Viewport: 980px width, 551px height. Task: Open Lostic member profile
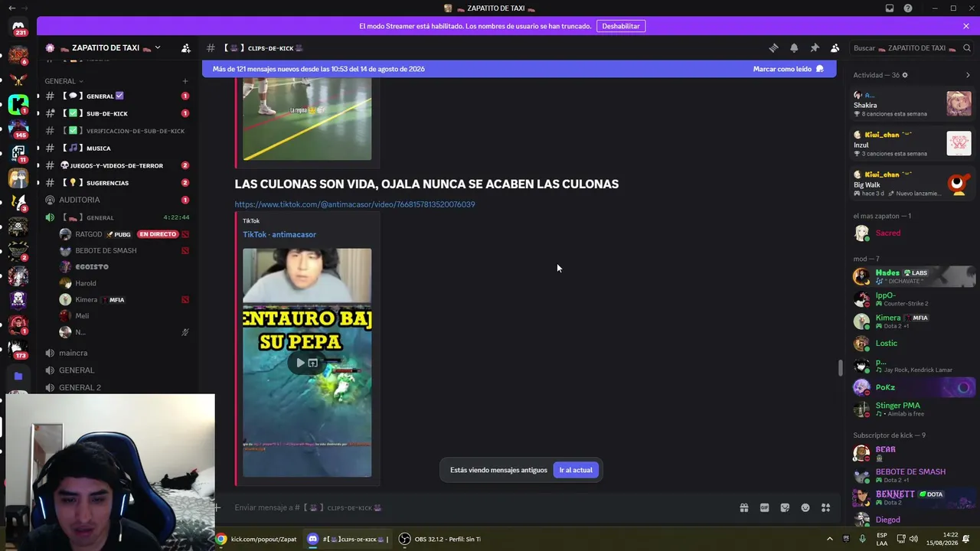pos(913,343)
